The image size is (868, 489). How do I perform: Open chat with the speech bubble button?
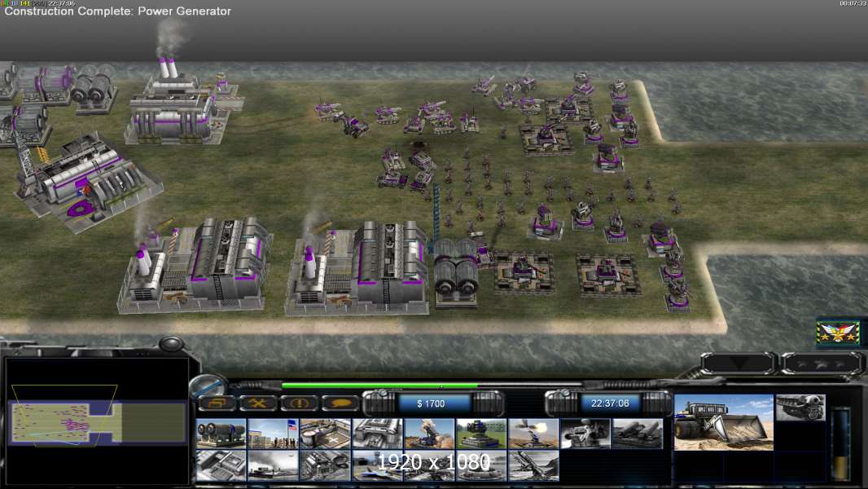(x=340, y=403)
